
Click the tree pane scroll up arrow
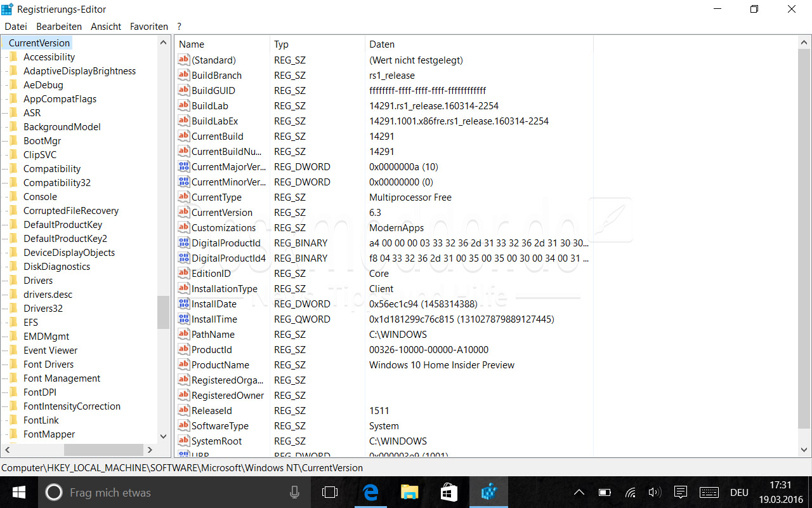(x=164, y=42)
